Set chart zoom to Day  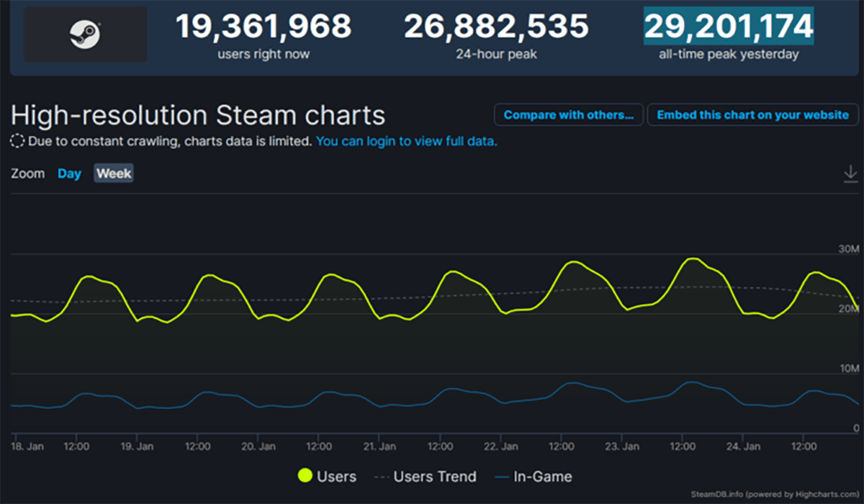69,174
